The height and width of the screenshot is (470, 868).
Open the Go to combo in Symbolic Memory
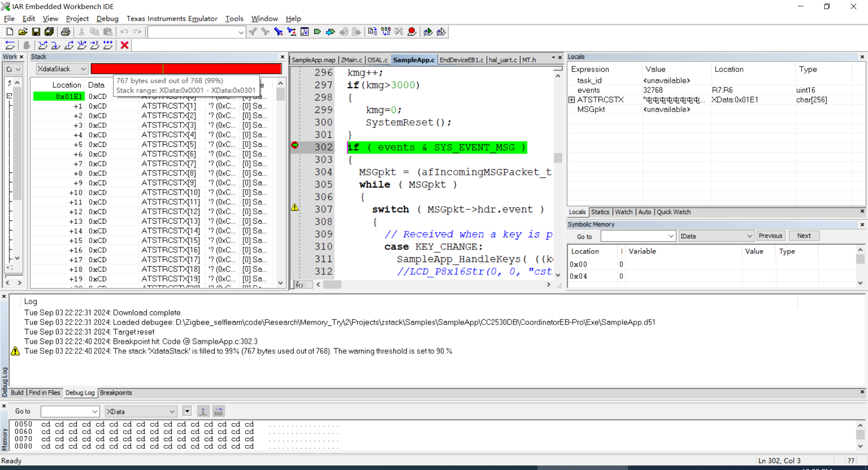[x=638, y=236]
